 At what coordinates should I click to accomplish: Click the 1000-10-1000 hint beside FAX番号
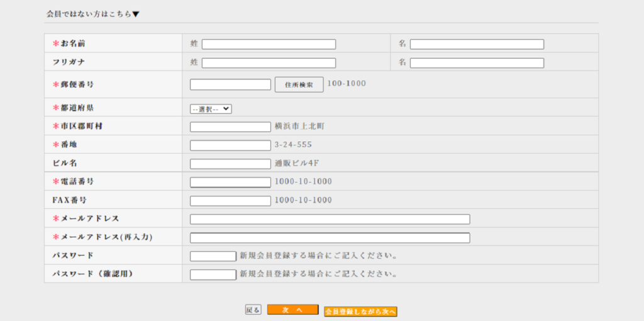[304, 200]
